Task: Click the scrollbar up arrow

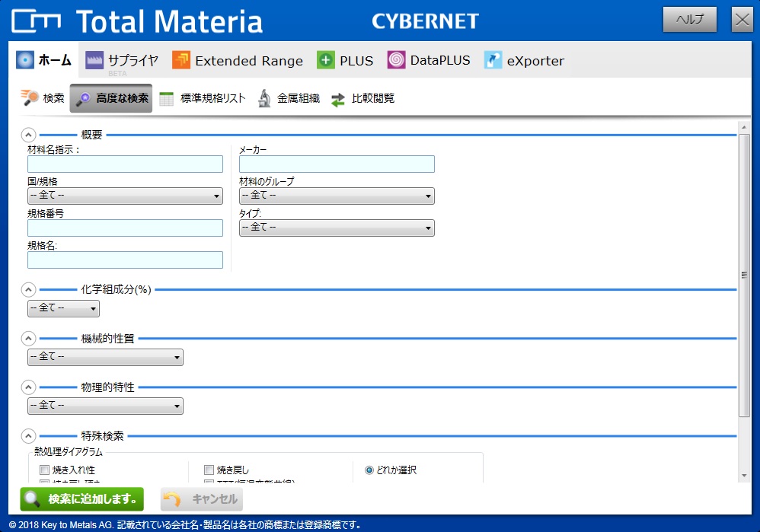Action: pos(744,127)
